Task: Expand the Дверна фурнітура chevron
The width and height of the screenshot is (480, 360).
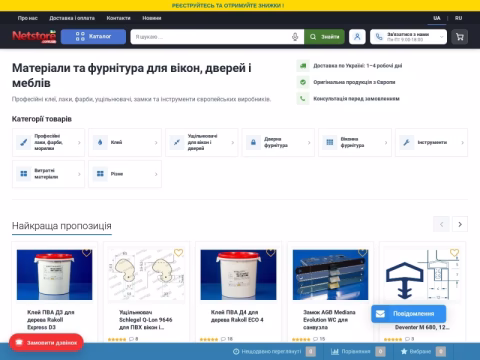Action: [x=309, y=143]
